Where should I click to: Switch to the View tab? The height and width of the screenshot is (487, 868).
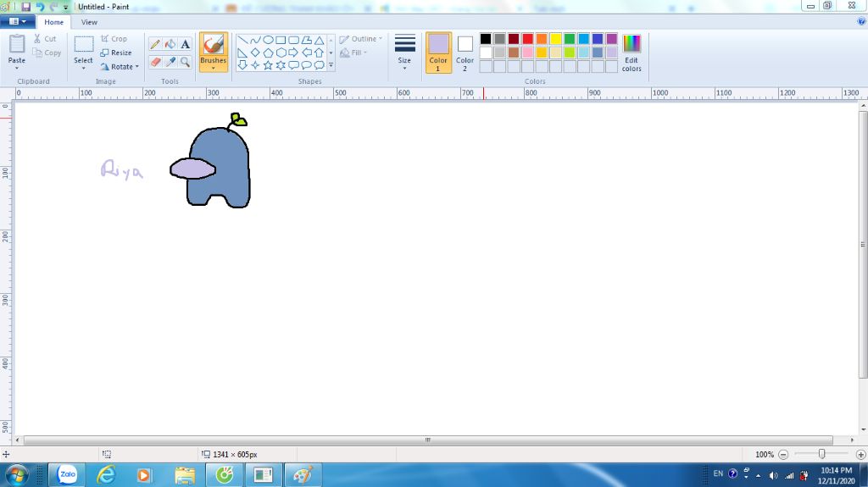(89, 22)
